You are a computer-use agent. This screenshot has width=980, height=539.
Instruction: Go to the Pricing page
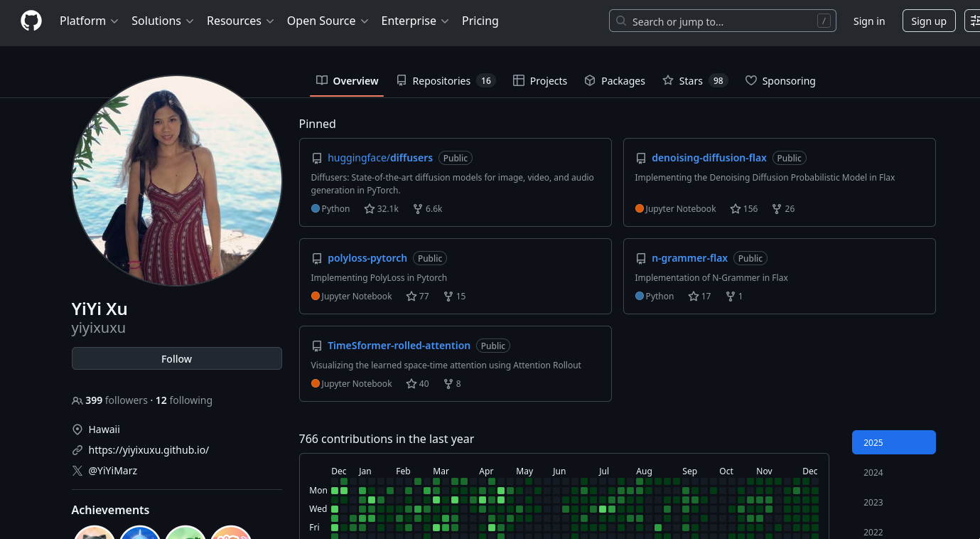pyautogui.click(x=480, y=21)
